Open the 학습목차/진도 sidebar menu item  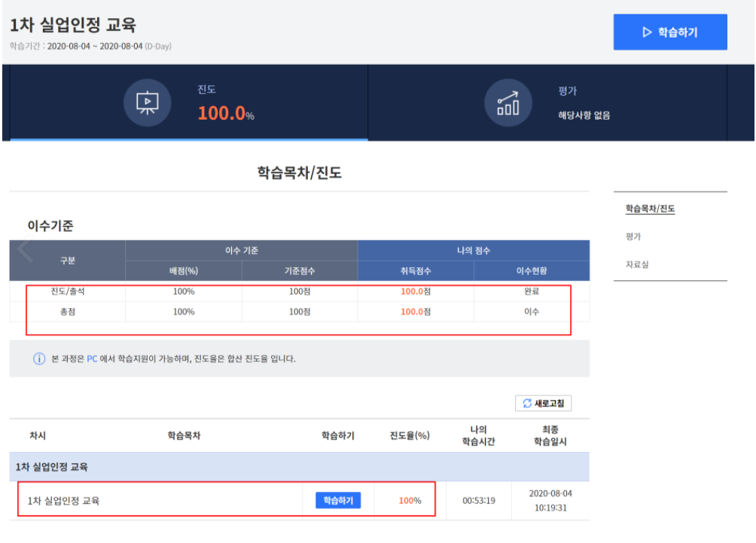tap(650, 209)
